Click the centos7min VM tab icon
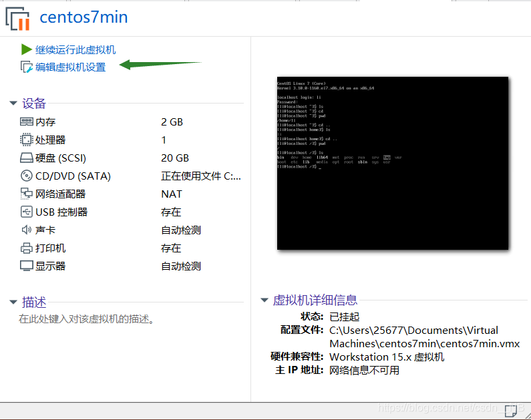The height and width of the screenshot is (420, 531). coord(17,19)
